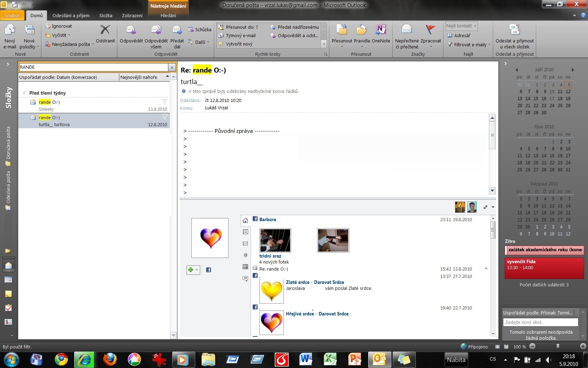Create a new e-mail with Nový e-mail

(10, 36)
